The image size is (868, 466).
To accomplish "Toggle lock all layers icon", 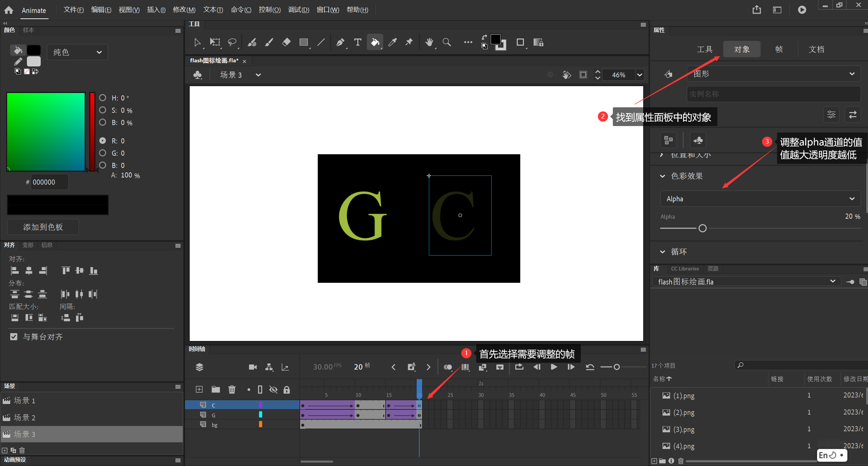I will point(287,389).
